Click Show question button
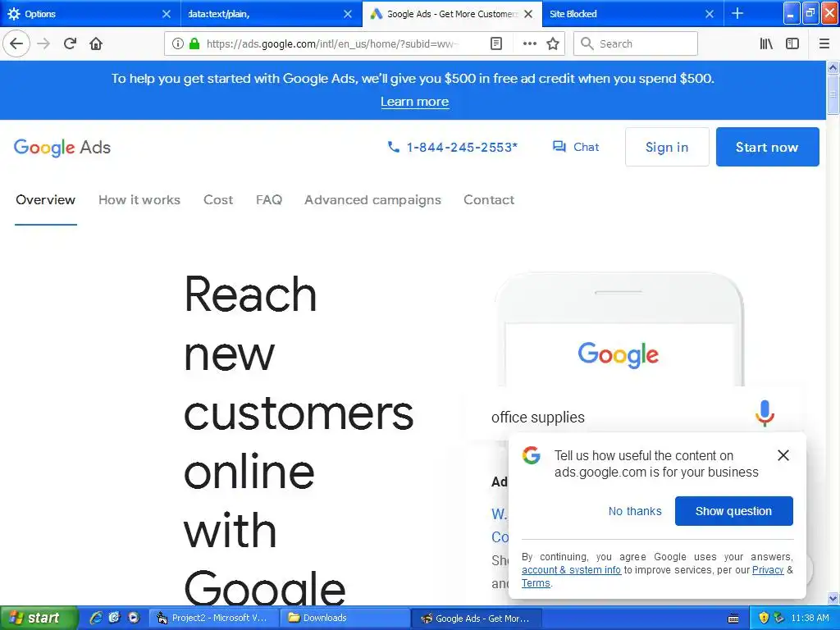Screen dimensions: 840x630 [x=733, y=511]
